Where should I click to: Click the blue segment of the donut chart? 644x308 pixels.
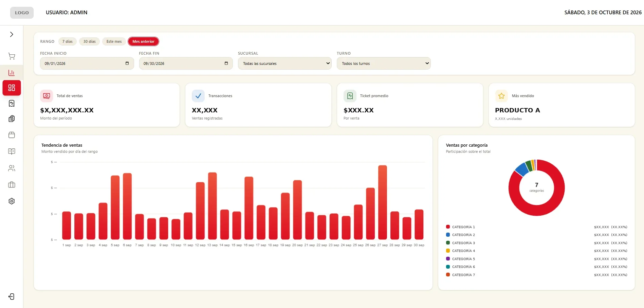point(521,169)
